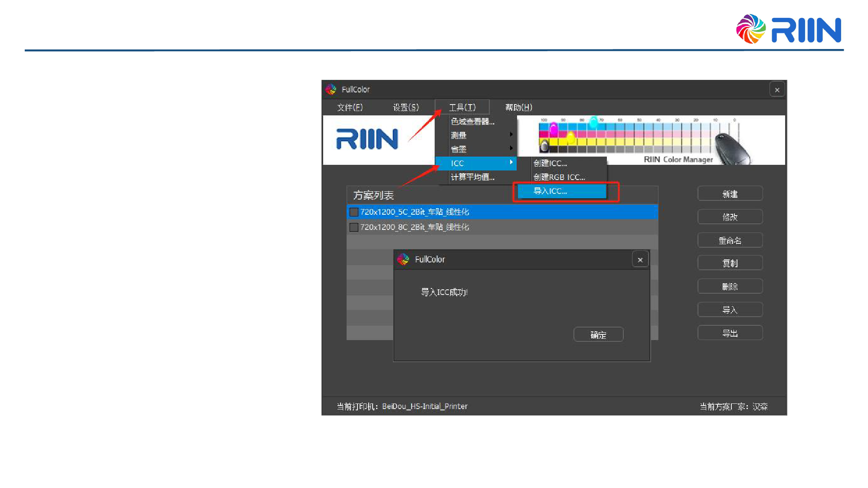Viewport: 868px width, 488px height.
Task: Expand the 省墨 submenu arrow
Action: 511,149
